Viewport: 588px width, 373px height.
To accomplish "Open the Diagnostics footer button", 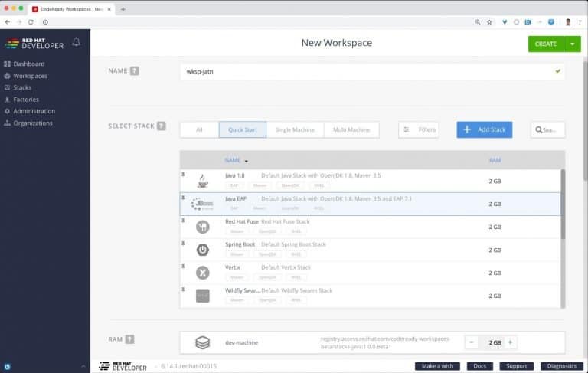I will tap(562, 366).
